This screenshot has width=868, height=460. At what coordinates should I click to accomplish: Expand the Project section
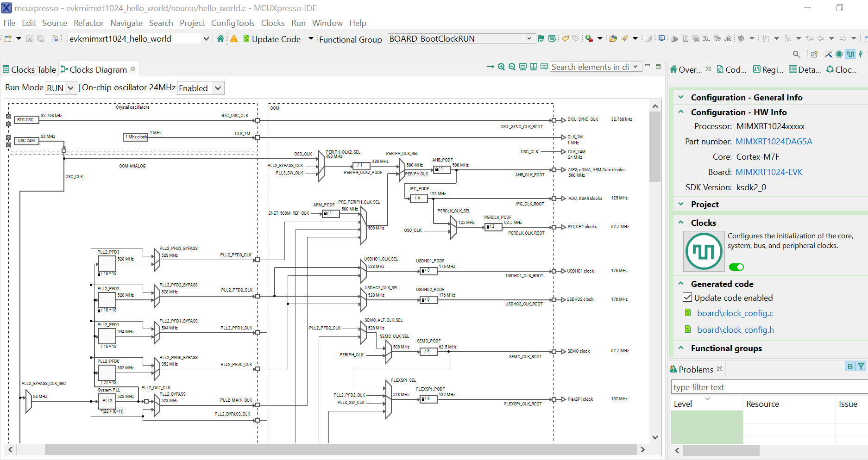pos(681,204)
